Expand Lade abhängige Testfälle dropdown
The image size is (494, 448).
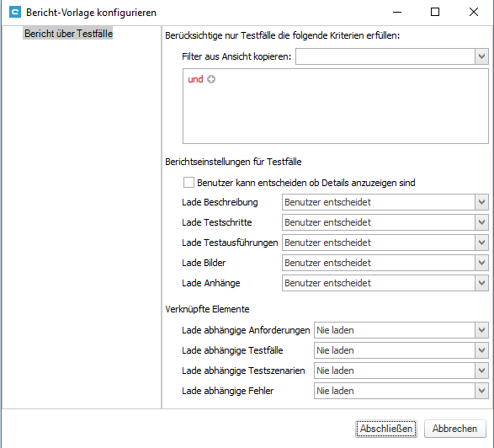coord(401,350)
